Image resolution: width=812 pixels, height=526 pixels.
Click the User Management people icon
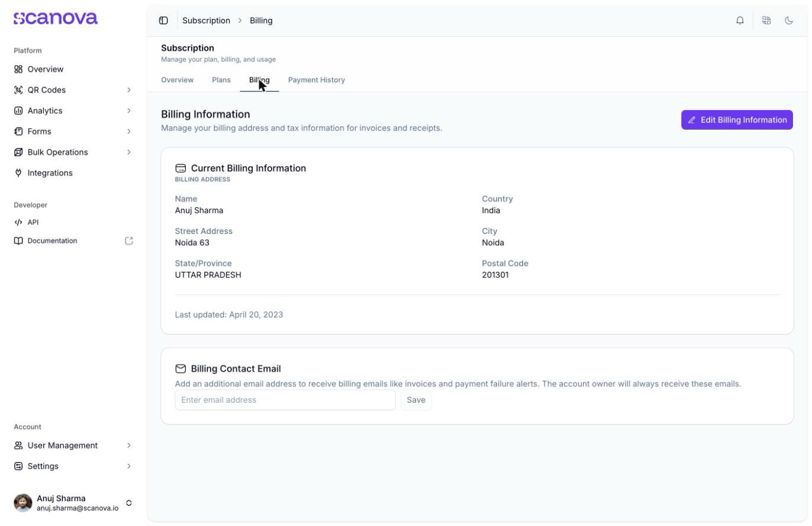coord(18,445)
